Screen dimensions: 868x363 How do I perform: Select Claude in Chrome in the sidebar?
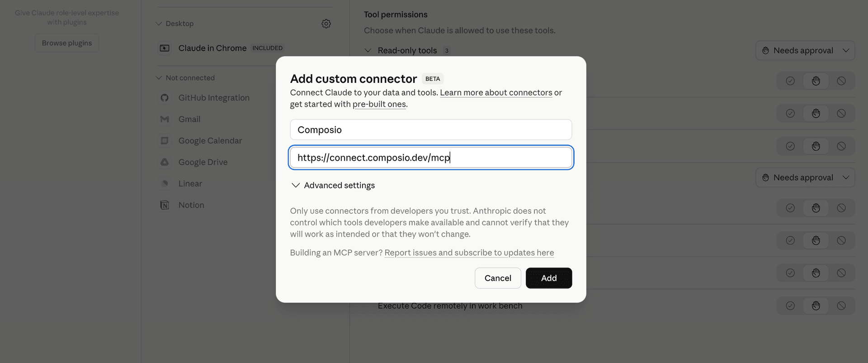click(212, 48)
